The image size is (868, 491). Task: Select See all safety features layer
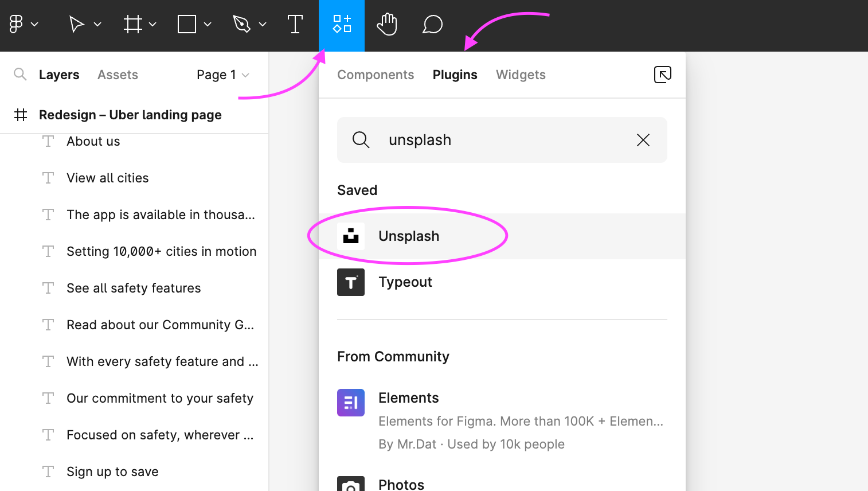134,288
